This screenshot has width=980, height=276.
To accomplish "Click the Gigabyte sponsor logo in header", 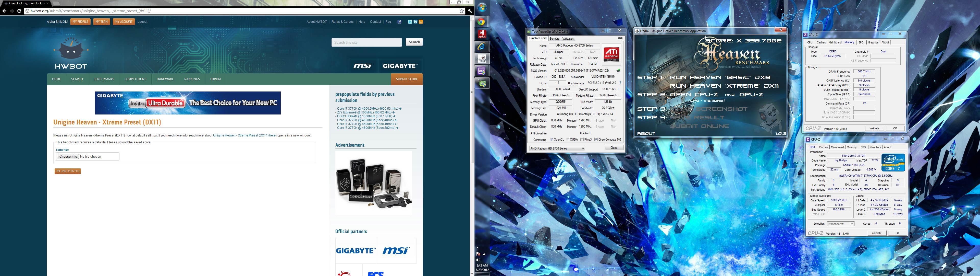I will click(x=400, y=66).
